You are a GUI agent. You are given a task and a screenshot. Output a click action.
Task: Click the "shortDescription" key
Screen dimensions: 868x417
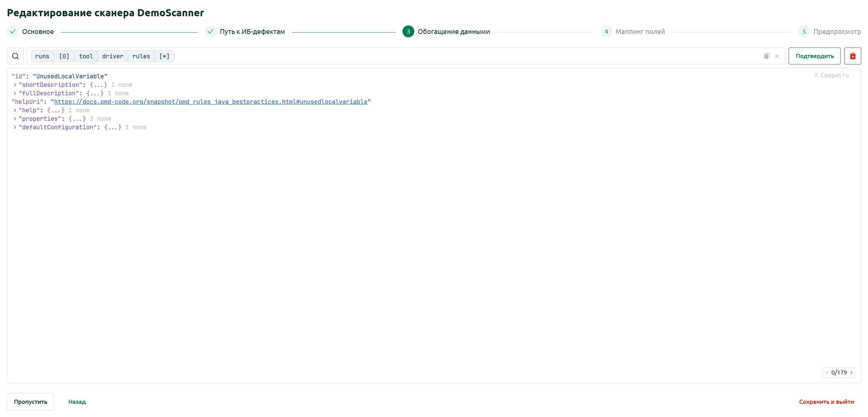[51, 85]
